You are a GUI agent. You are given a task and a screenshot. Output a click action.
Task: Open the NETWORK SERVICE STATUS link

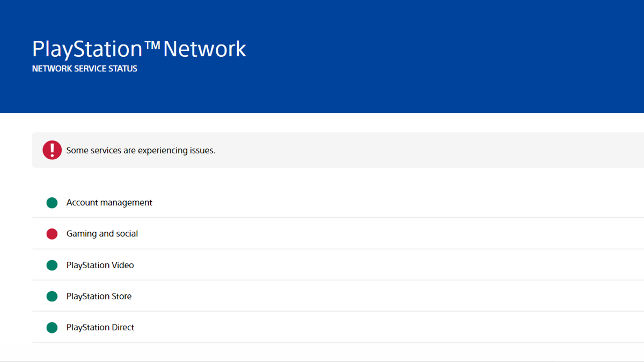click(x=84, y=68)
